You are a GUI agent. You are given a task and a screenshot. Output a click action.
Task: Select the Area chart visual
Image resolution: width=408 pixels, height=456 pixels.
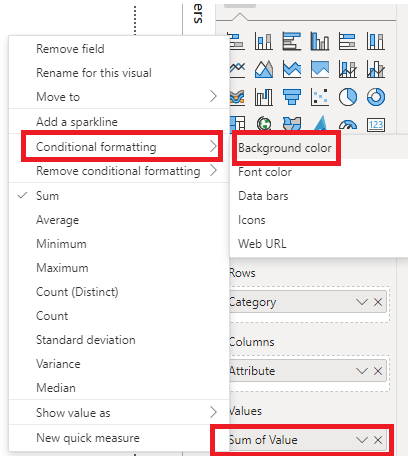(x=264, y=69)
